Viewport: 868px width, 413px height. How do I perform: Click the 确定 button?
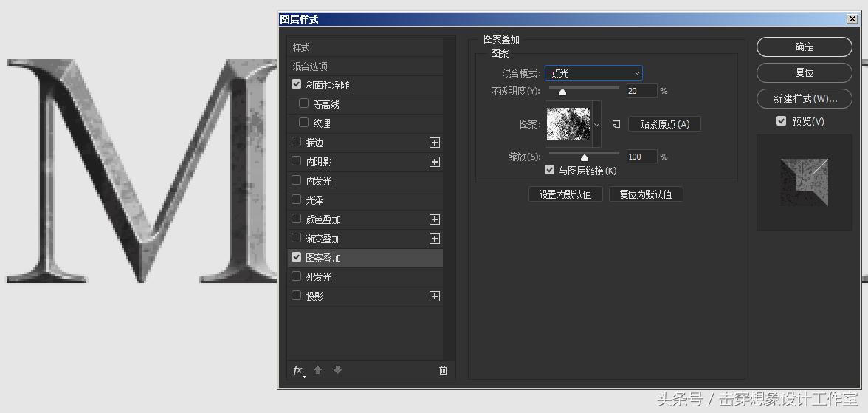[x=805, y=47]
